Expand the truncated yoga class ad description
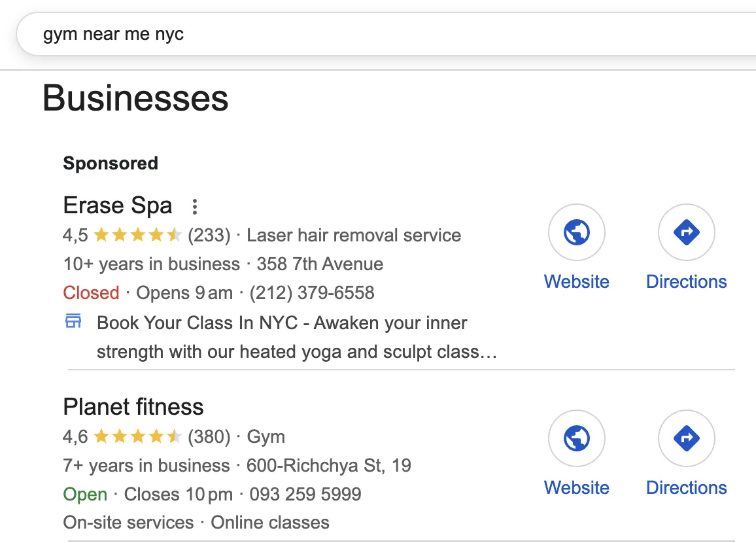 tap(296, 351)
